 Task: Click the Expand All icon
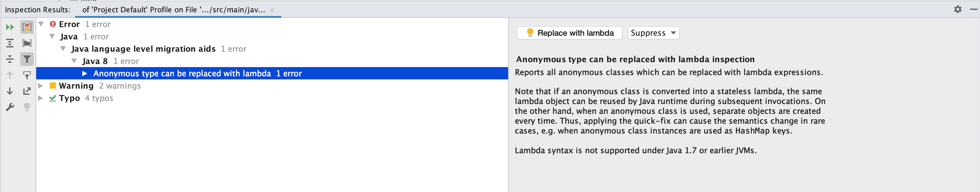coord(10,43)
